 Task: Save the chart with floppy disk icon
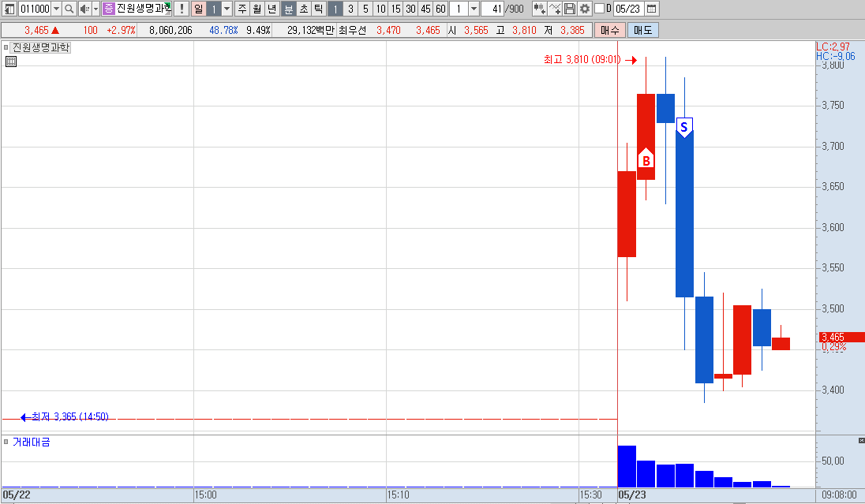coord(570,9)
